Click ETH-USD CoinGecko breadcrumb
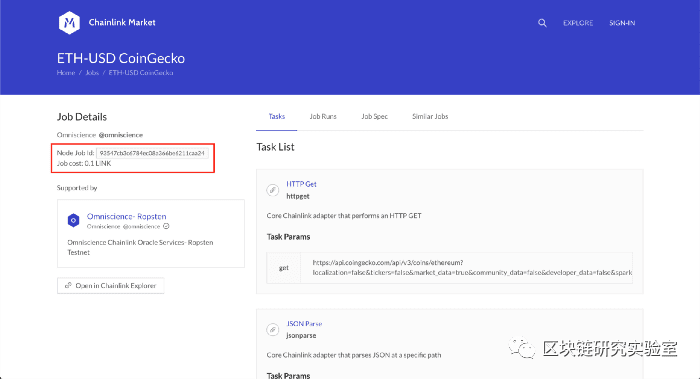 coord(141,73)
